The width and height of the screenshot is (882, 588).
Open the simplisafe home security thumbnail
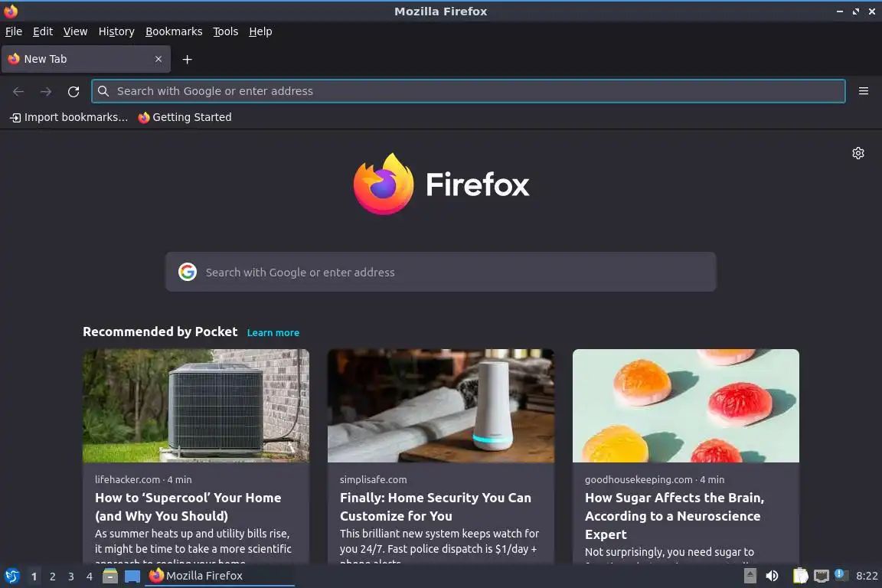[x=440, y=406]
